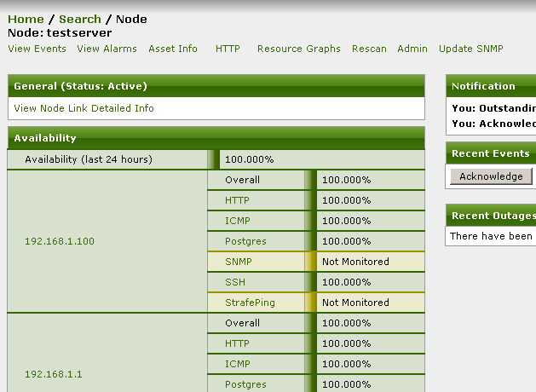The height and width of the screenshot is (392, 536).
Task: Click You: Outstanding notification entry
Action: point(493,108)
